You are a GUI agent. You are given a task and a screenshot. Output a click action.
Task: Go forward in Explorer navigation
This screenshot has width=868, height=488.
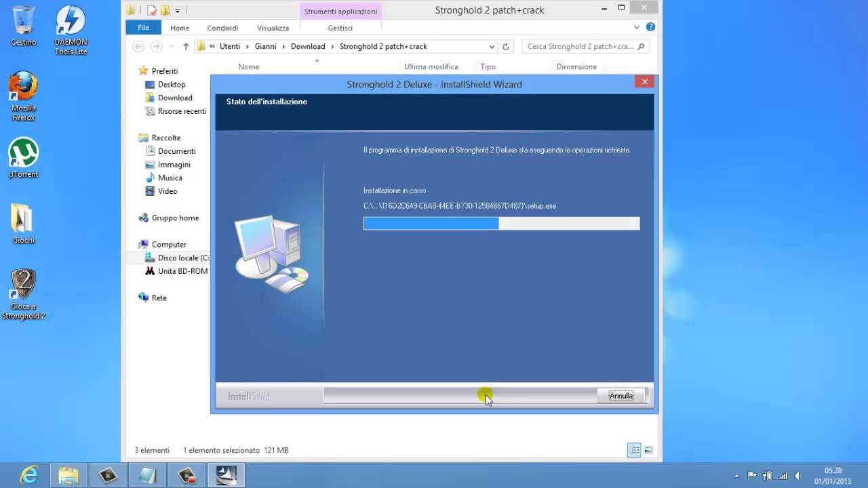click(157, 47)
